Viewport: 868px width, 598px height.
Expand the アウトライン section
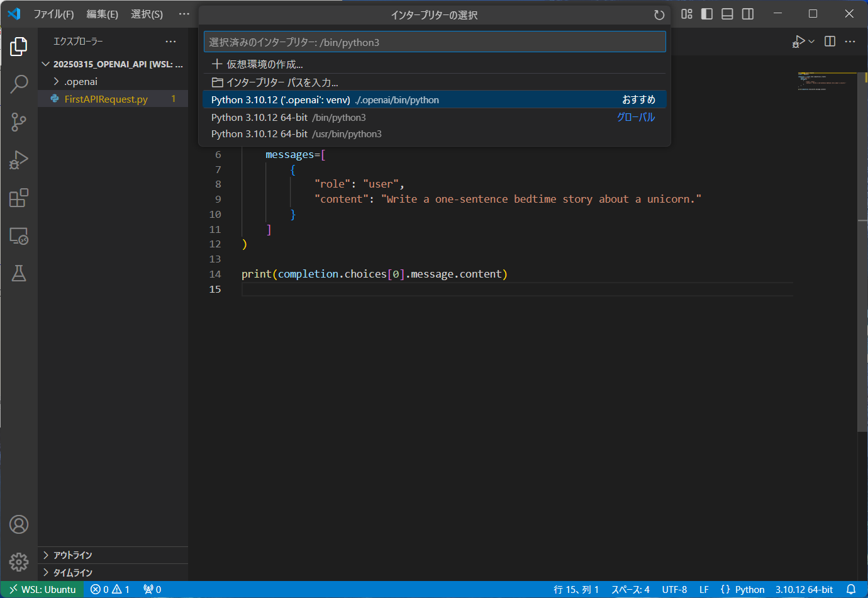(x=72, y=555)
